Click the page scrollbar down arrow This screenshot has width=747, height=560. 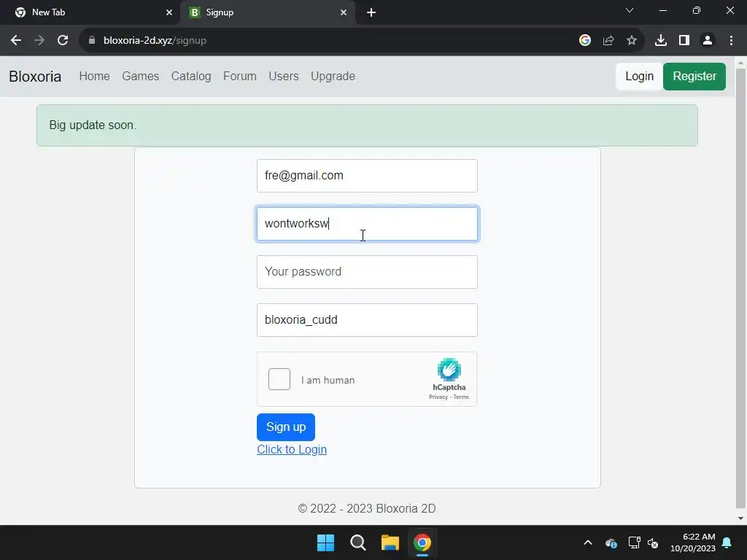(x=741, y=518)
